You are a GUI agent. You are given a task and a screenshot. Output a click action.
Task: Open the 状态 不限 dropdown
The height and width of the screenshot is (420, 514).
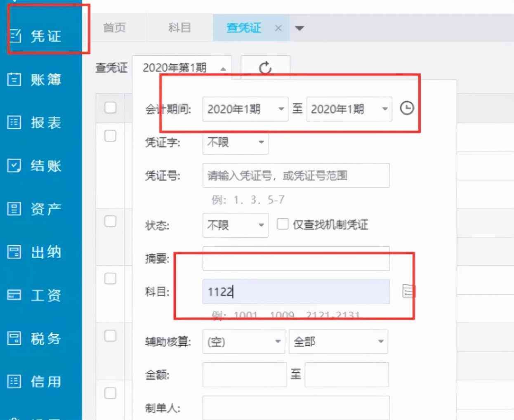[x=235, y=225]
